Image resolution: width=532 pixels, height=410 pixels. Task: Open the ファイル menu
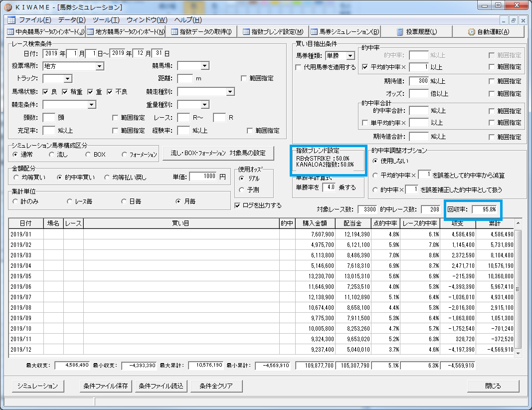(35, 20)
